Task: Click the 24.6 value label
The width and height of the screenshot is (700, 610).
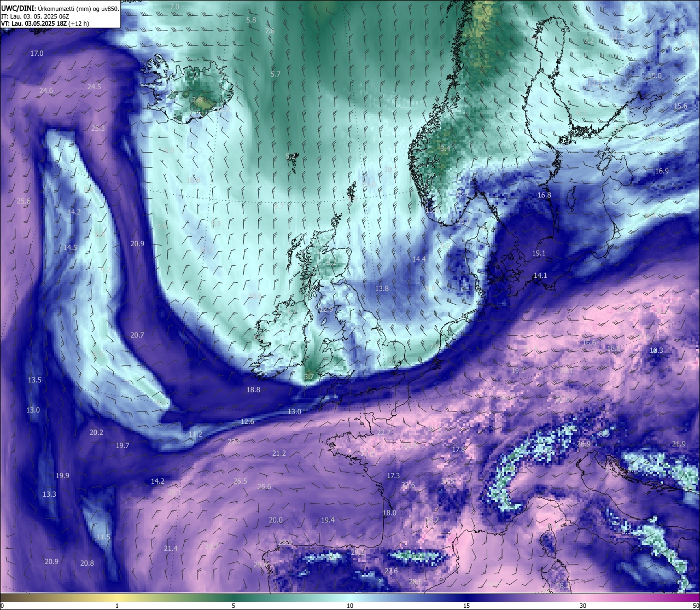Action: pos(46,90)
